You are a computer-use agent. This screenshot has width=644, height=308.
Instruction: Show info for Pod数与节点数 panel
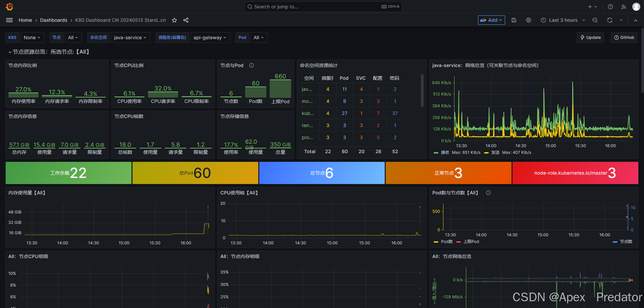(488, 193)
